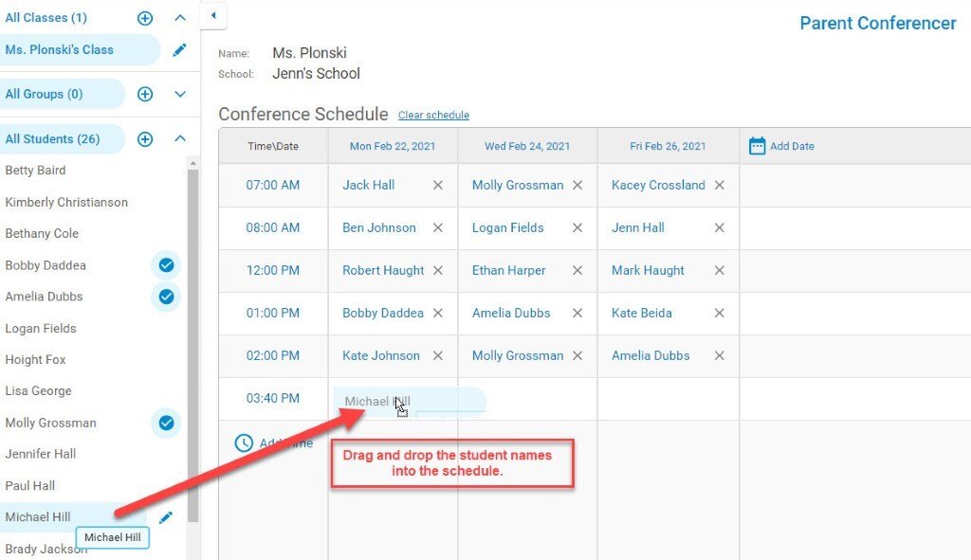This screenshot has width=971, height=560.
Task: Remove Ethan Harper from 12:00 PM slot
Action: [x=577, y=270]
